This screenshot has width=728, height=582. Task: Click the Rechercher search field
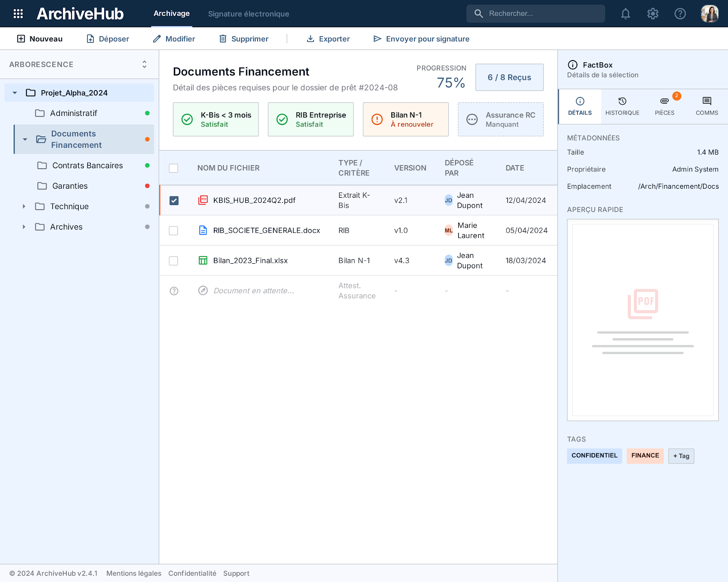(x=536, y=14)
